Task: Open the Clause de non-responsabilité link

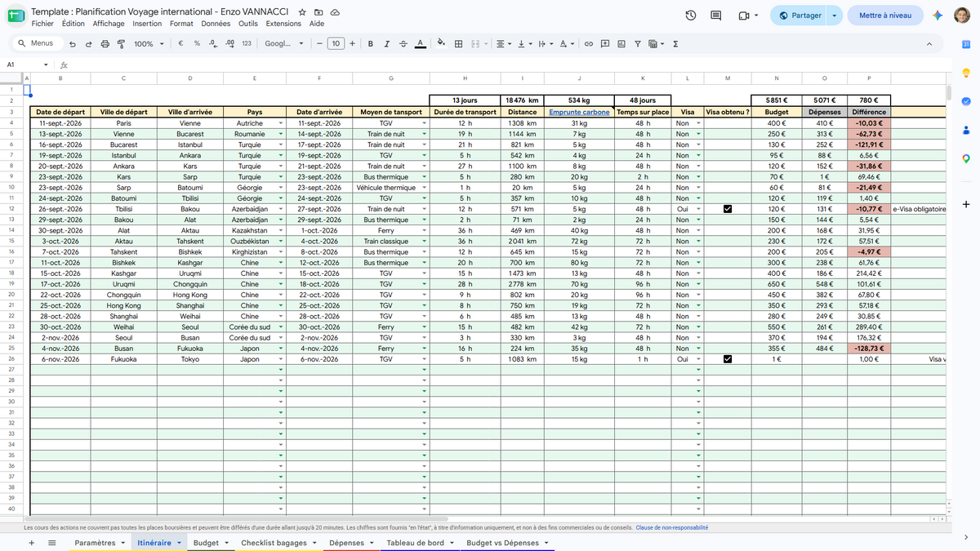Action: 672,528
